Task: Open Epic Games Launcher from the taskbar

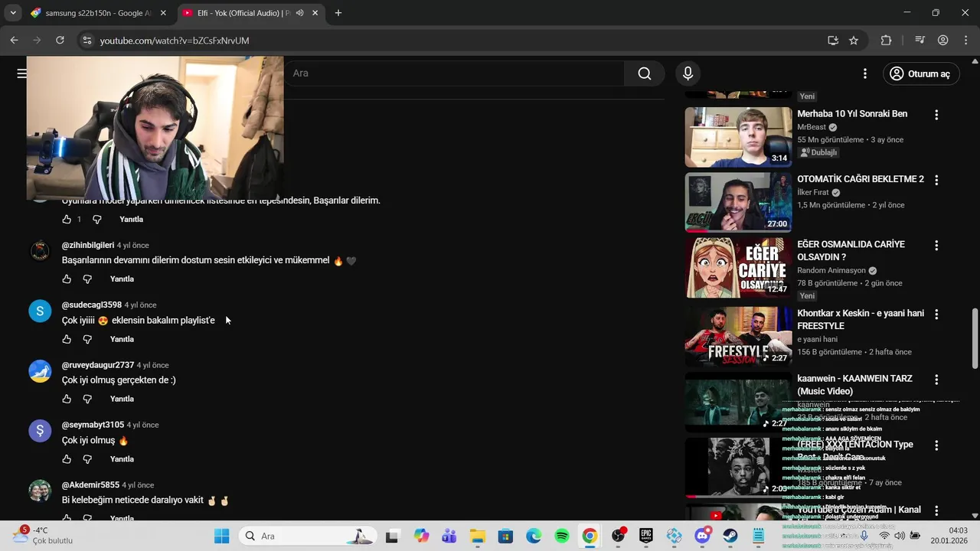Action: point(645,536)
